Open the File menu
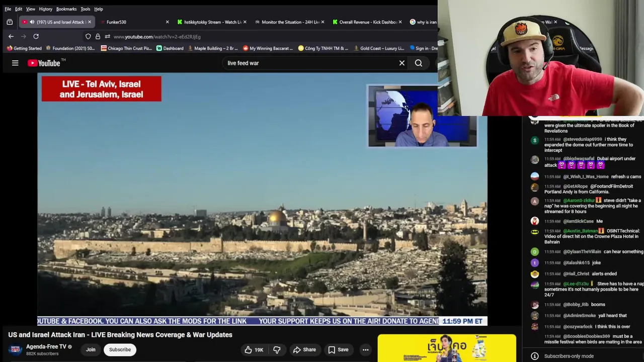Screen dimensions: 644x362 8,9
